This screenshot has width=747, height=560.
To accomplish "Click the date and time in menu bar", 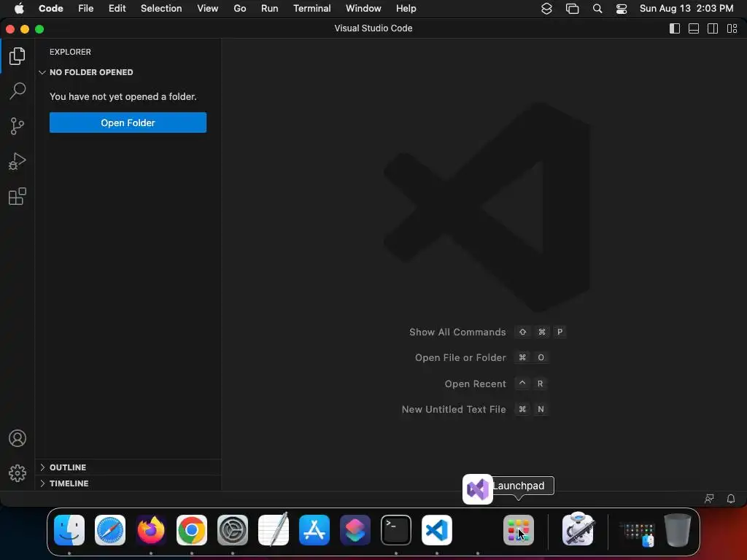I will (686, 9).
